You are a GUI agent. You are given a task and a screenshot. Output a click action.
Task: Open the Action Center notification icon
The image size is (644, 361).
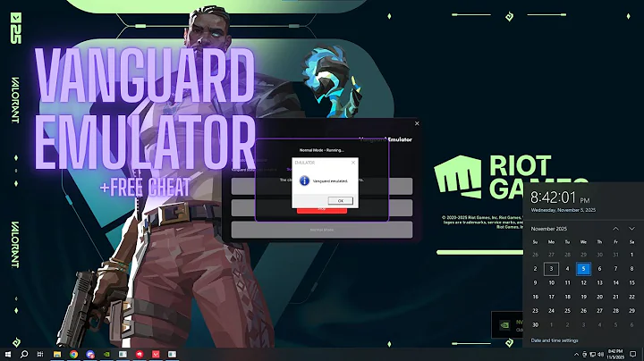[x=632, y=355]
